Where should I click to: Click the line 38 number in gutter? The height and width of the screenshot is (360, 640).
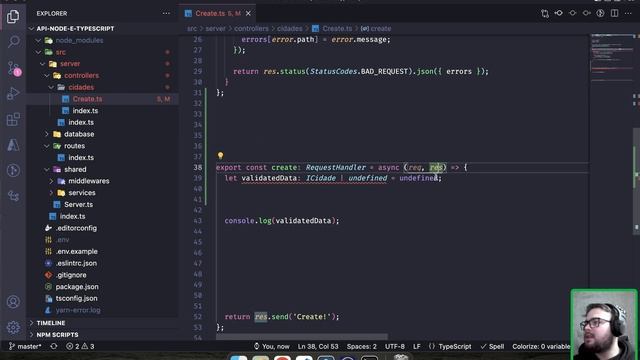pos(198,167)
